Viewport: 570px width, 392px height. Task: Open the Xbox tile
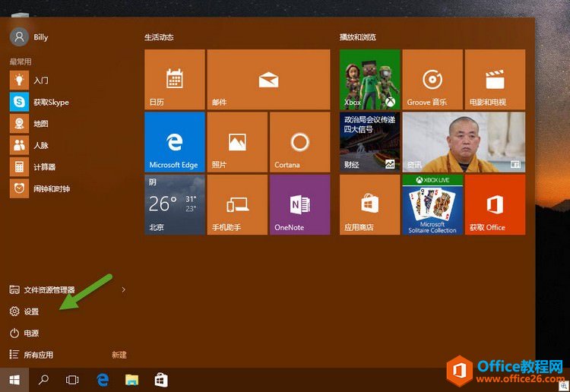click(x=369, y=80)
